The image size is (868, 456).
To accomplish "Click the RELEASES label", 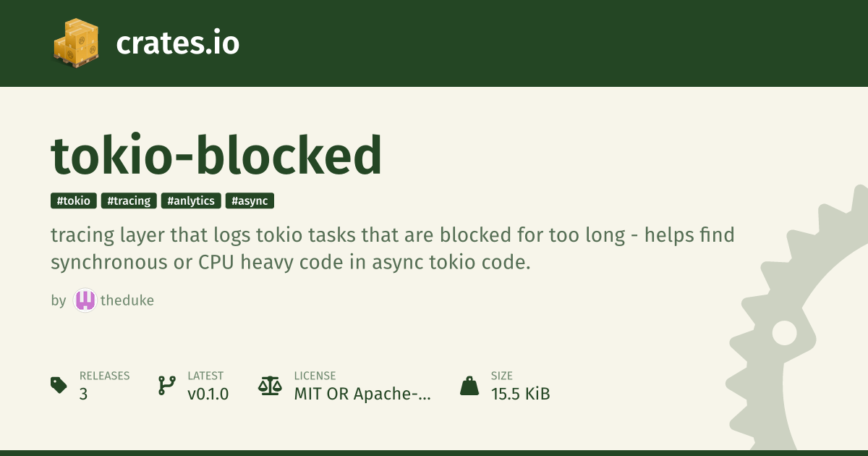I will point(104,376).
